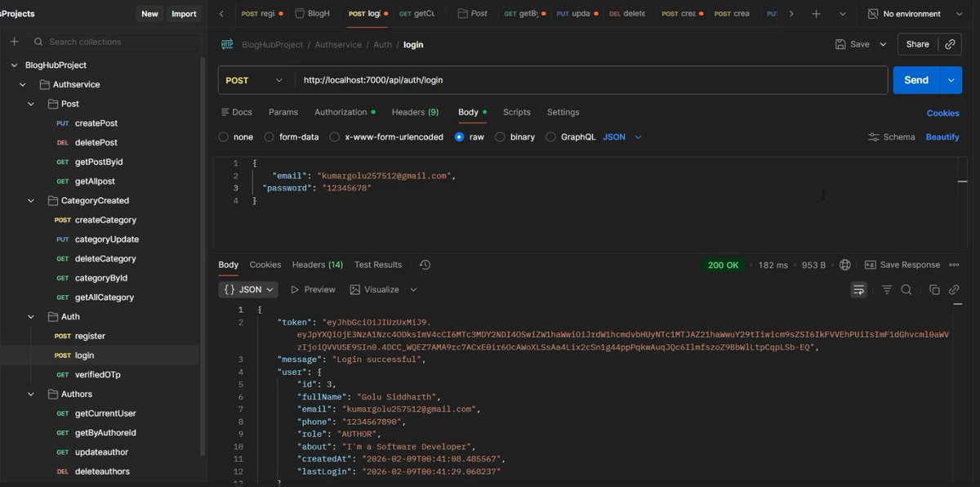Open the tab list overflow chevron
Screen dimensions: 980x487
tap(842, 14)
